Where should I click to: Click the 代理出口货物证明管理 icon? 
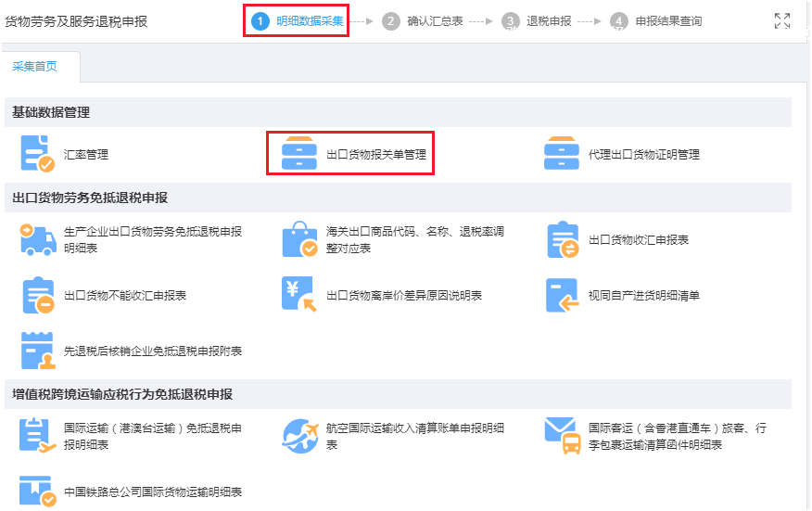tap(562, 154)
